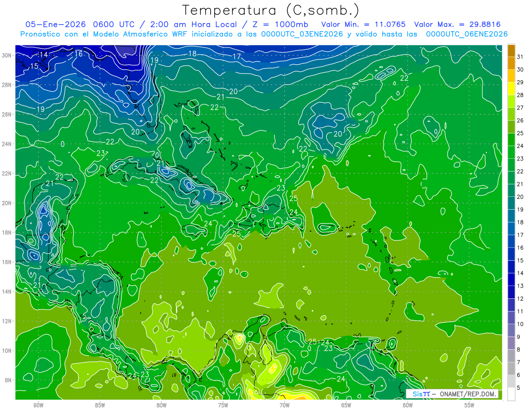Image resolution: width=532 pixels, height=411 pixels.
Task: Click the contour label 14 on the map
Action: [x=43, y=55]
